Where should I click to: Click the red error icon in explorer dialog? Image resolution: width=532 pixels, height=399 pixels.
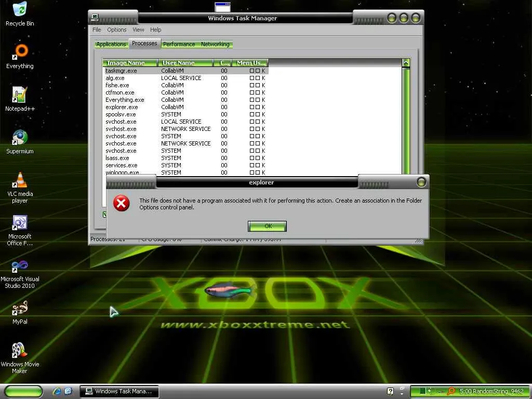point(121,203)
